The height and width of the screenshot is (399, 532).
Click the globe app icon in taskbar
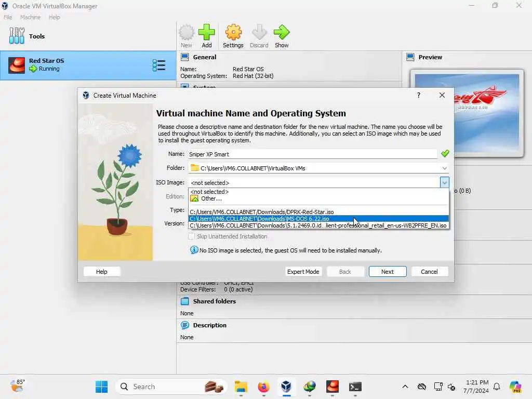tap(310, 387)
